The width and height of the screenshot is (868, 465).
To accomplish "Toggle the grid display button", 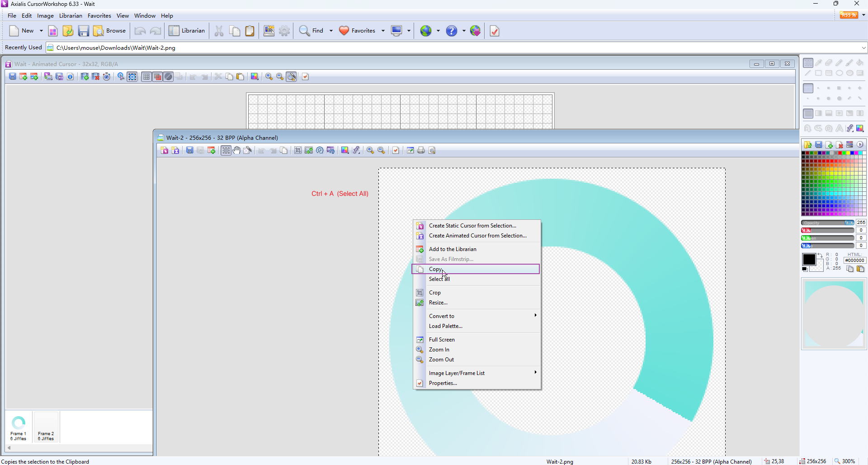I will [x=146, y=77].
